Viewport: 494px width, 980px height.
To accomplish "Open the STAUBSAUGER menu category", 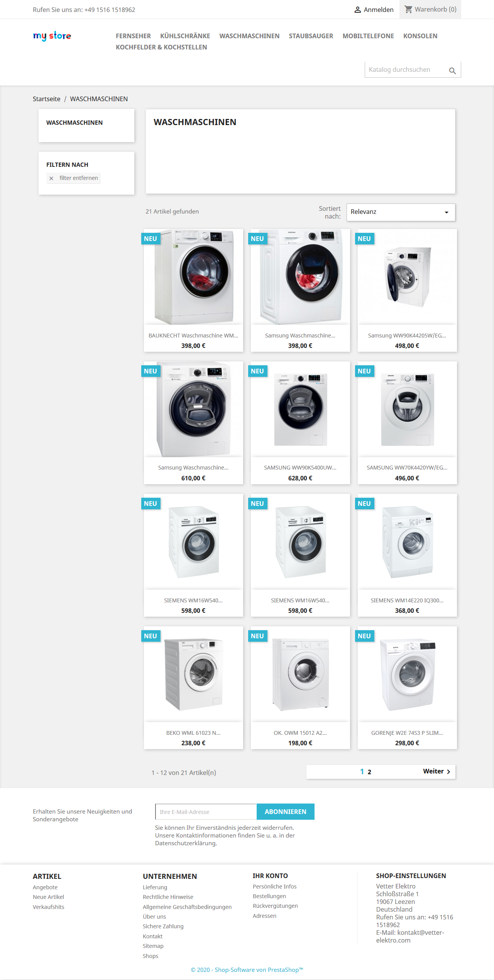I will point(311,36).
